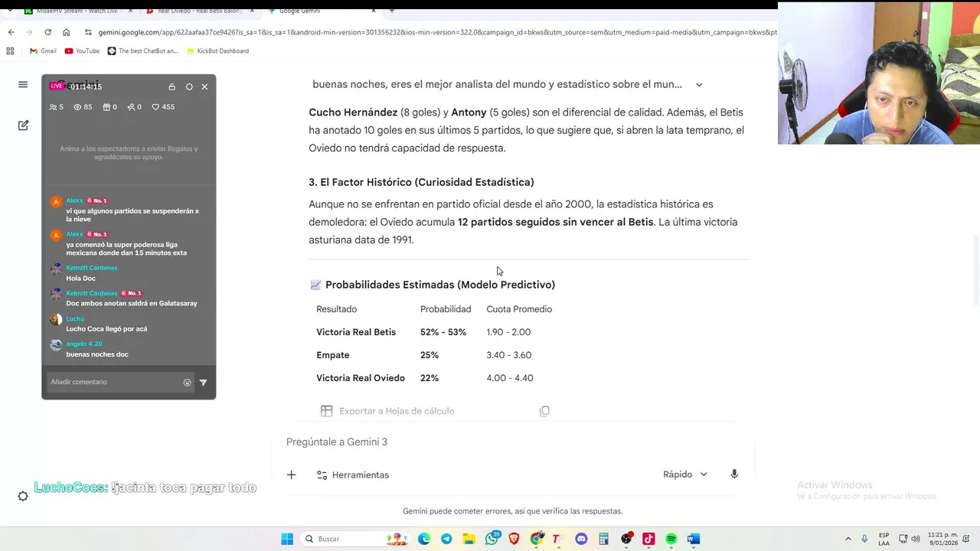Screen dimensions: 980x551
Task: Open the YouTube bookmark
Action: click(82, 51)
